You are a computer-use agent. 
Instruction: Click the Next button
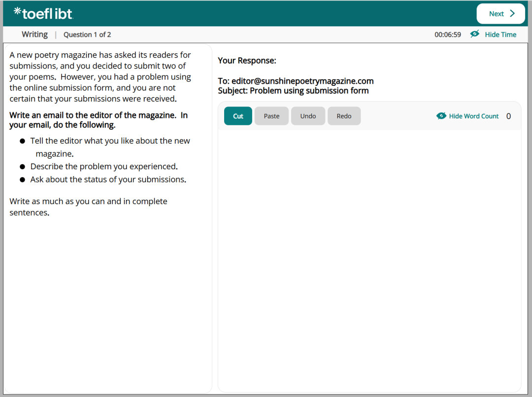500,14
